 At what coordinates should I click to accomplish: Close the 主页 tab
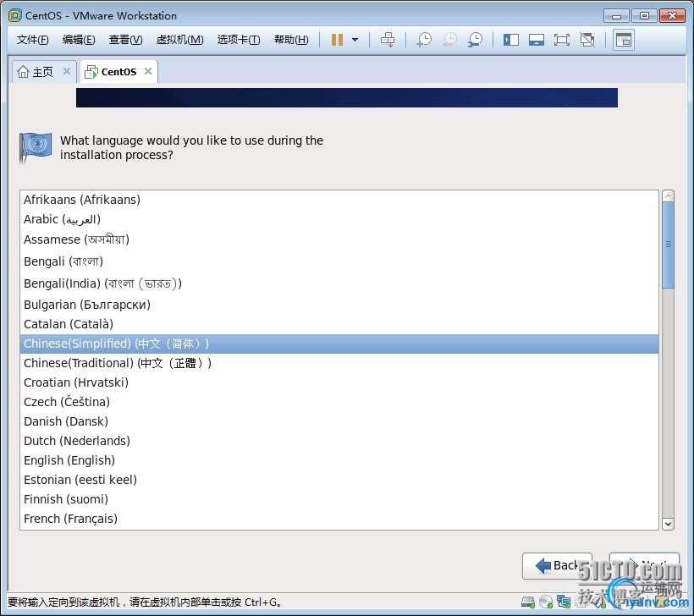67,71
